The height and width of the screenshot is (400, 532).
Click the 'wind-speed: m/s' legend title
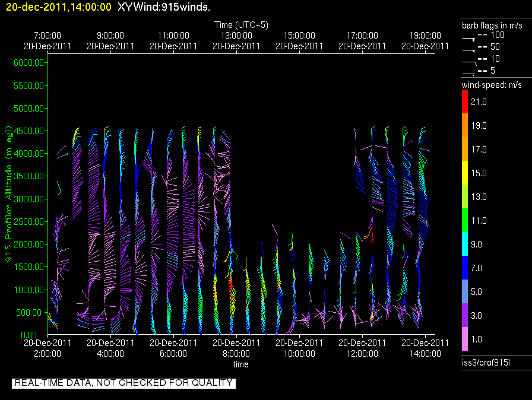tap(492, 85)
